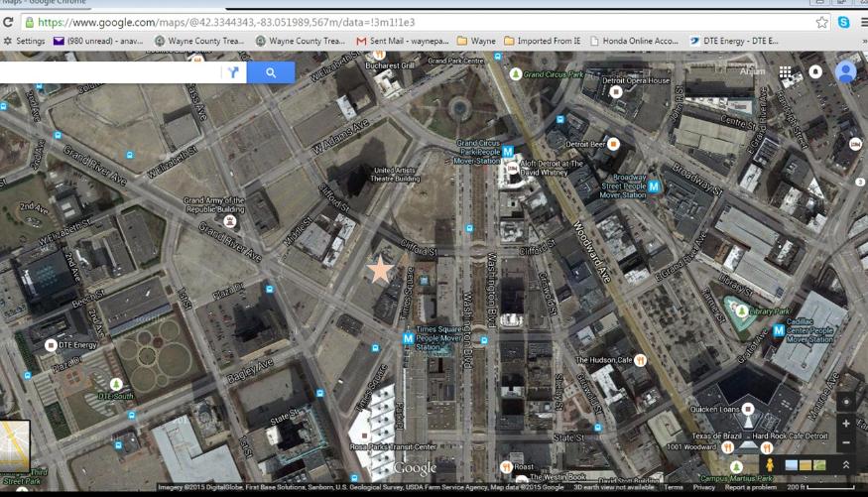This screenshot has height=497, width=868.
Task: Expand the imagery tray with double chevron
Action: point(845,464)
